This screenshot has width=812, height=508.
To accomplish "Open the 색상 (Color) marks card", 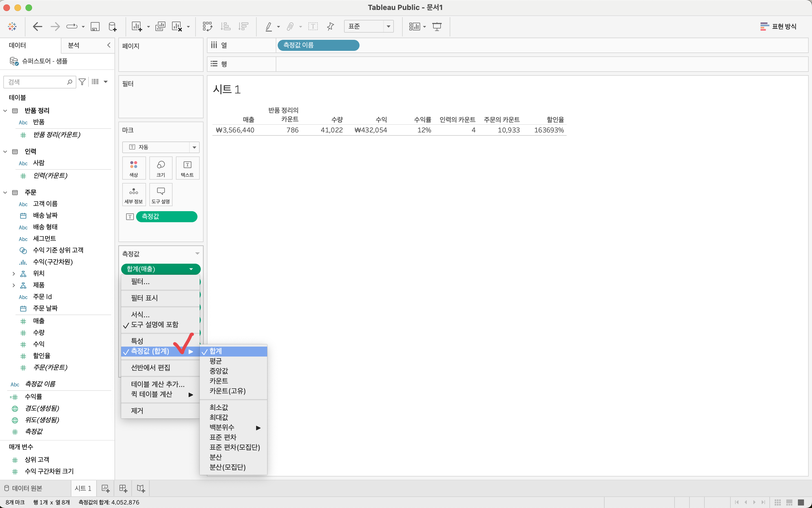I will coord(134,168).
